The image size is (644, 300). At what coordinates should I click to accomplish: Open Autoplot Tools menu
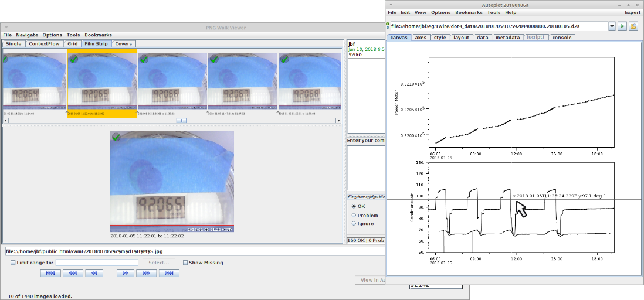click(494, 13)
